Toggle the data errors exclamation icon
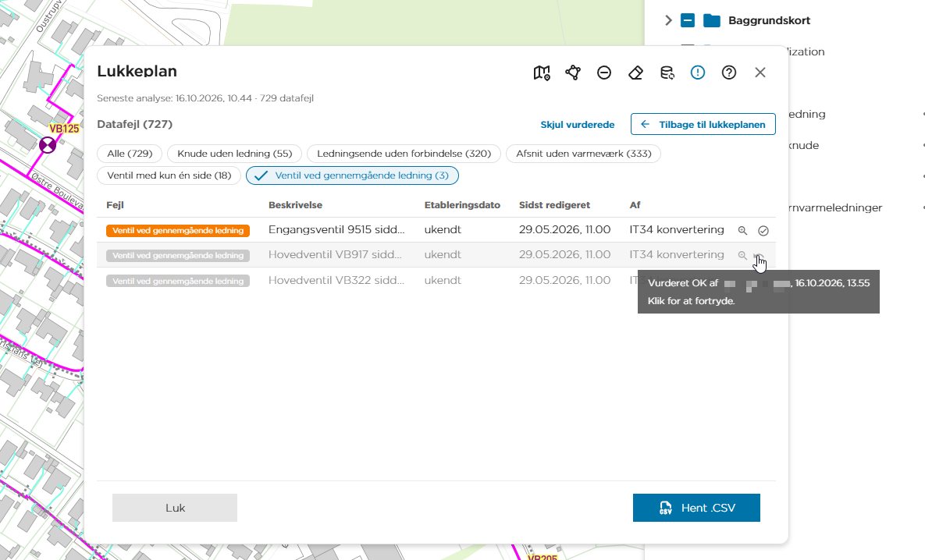This screenshot has height=560, width=925. coord(698,73)
